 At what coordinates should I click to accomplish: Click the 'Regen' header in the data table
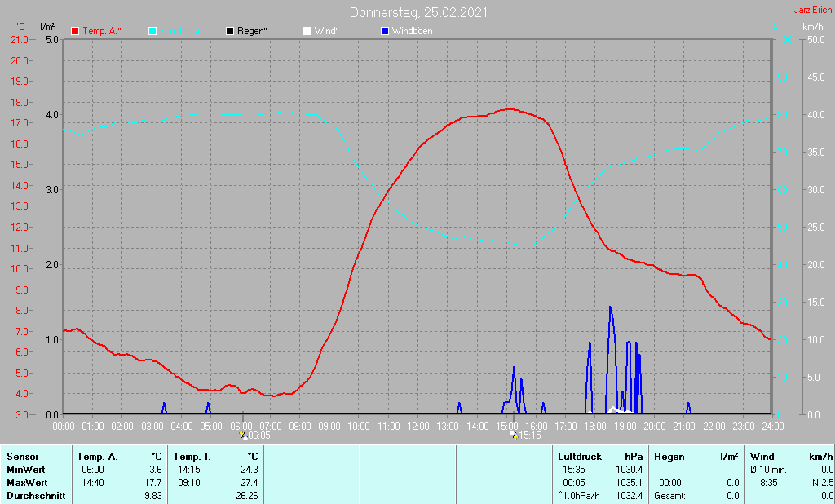click(669, 457)
